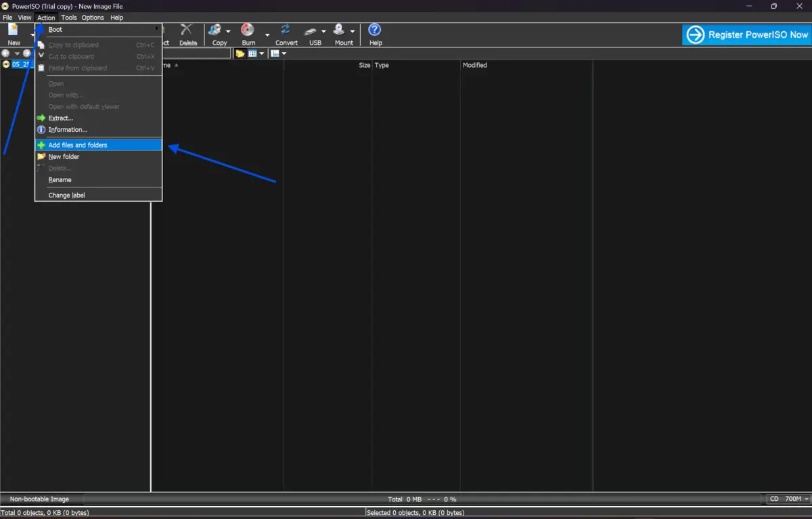Screen dimensions: 812x519
Task: Choose Information... from the Action menu
Action: (99, 129)
